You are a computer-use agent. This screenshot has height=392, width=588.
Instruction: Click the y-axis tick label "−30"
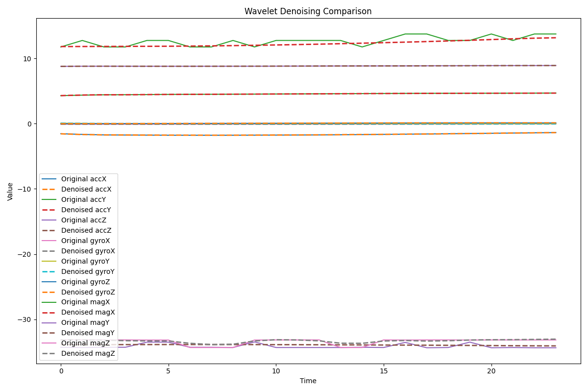[24, 319]
